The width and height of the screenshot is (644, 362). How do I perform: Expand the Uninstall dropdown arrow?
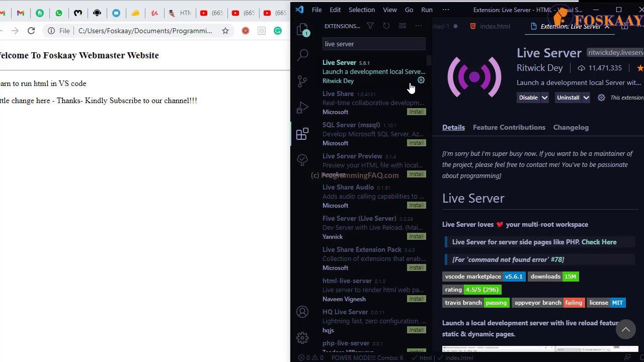[586, 98]
